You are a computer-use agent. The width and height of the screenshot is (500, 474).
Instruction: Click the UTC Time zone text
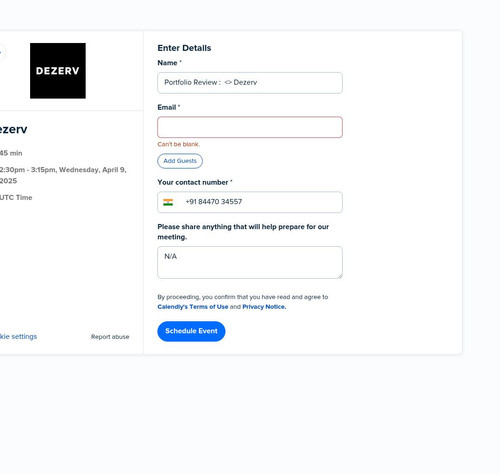[16, 197]
